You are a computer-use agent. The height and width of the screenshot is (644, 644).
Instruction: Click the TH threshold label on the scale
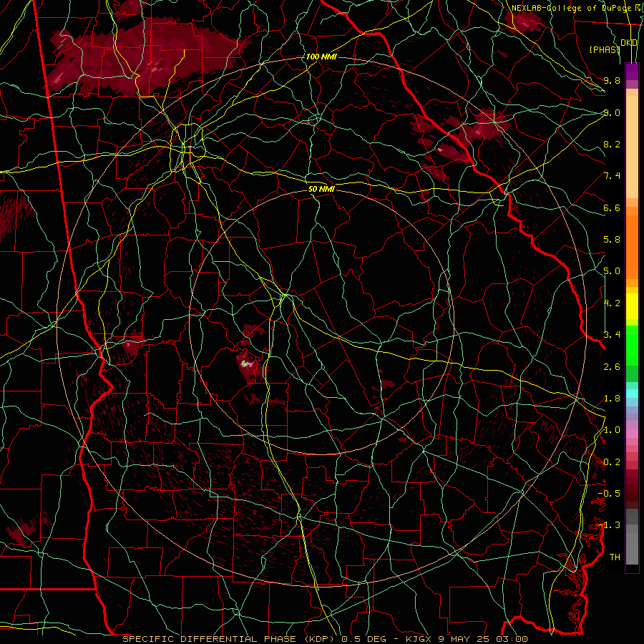pyautogui.click(x=615, y=557)
